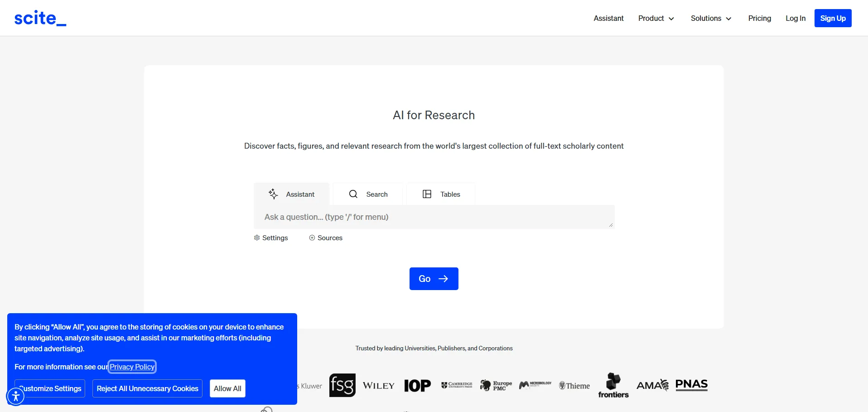Click the Settings gear icon
This screenshot has width=868, height=412.
pyautogui.click(x=257, y=238)
